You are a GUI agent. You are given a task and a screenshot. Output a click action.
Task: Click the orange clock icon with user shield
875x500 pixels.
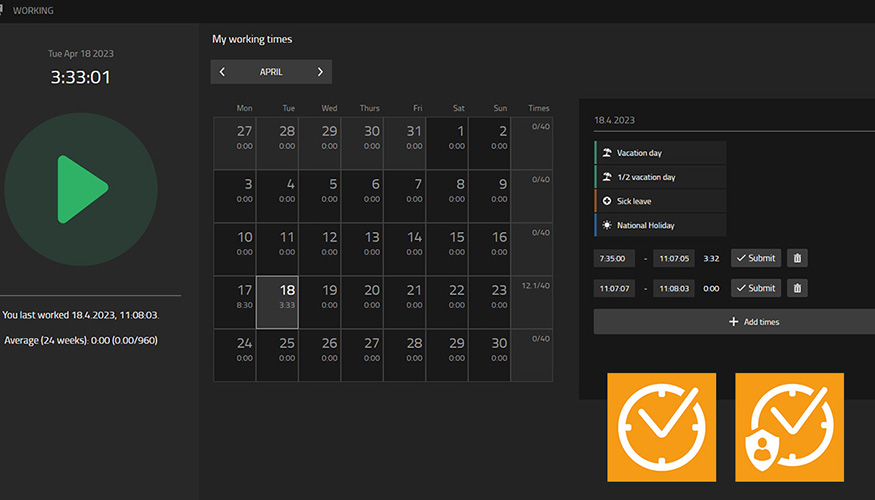pos(789,427)
